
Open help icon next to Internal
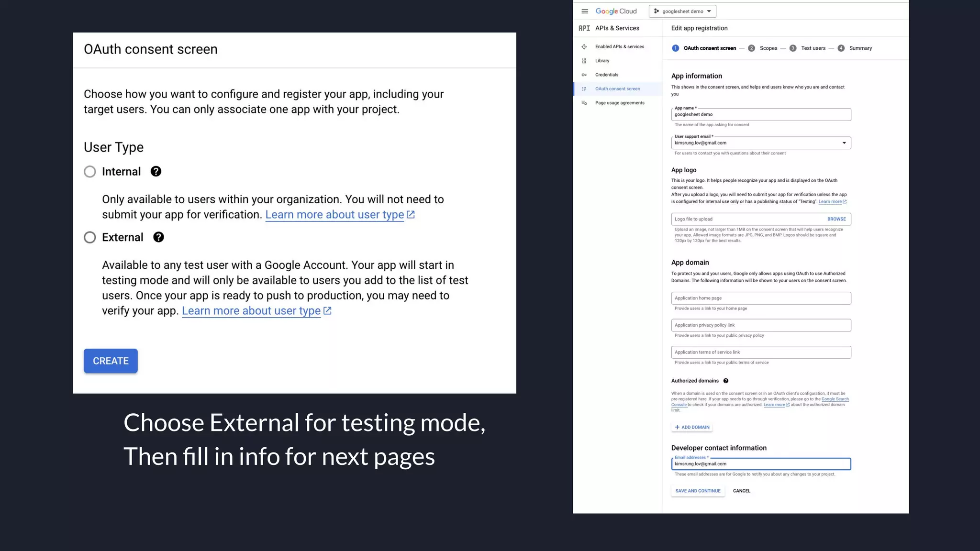coord(156,171)
